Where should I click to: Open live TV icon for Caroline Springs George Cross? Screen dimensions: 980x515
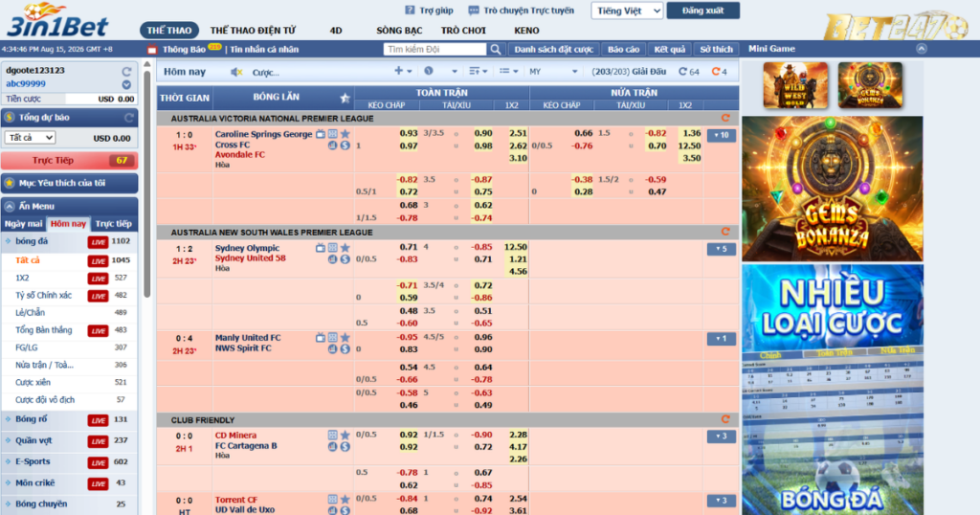(x=320, y=134)
